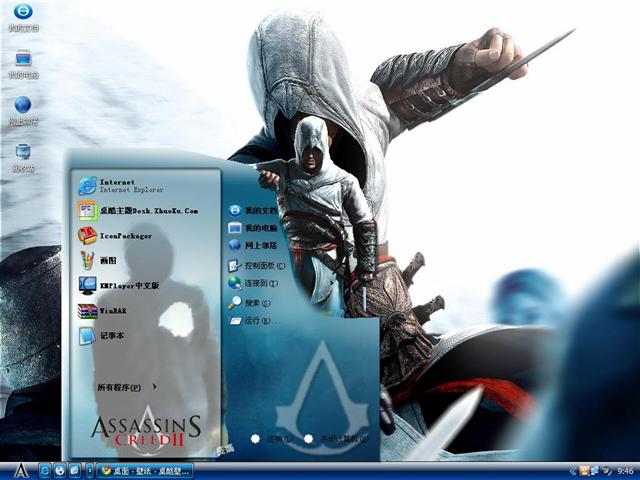
Task: Open WinRAR from start menu
Action: click(x=102, y=311)
